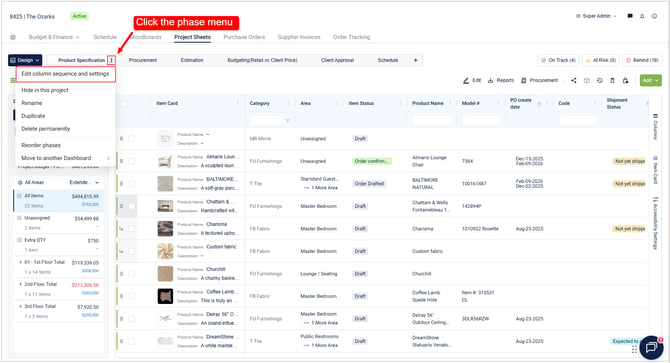Click the Order confirm green status badge
670x363 pixels.
tap(372, 161)
